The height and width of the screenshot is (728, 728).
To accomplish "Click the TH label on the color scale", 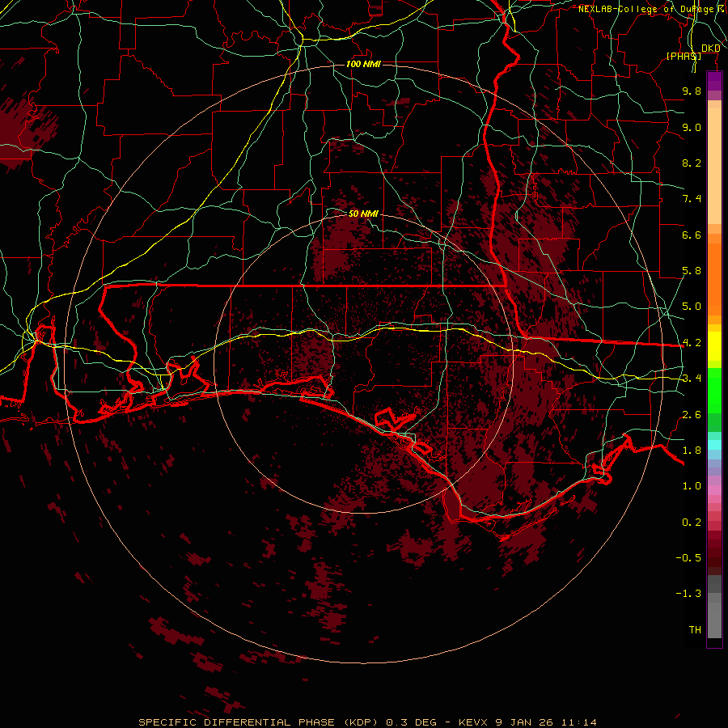I will coord(695,629).
